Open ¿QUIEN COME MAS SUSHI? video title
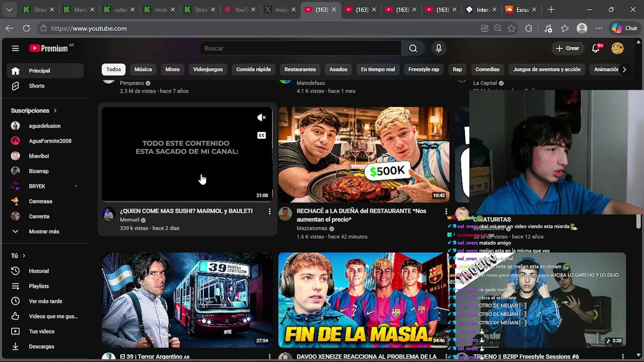644x362 pixels. 186,211
